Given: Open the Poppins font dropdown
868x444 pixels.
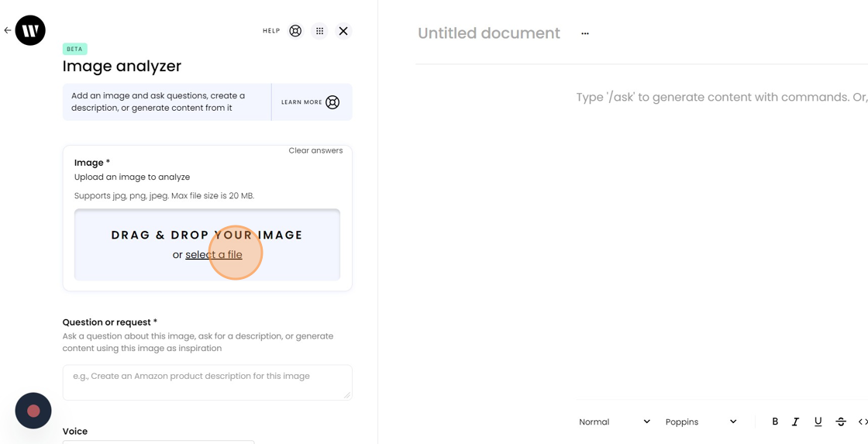Looking at the screenshot, I should (701, 422).
